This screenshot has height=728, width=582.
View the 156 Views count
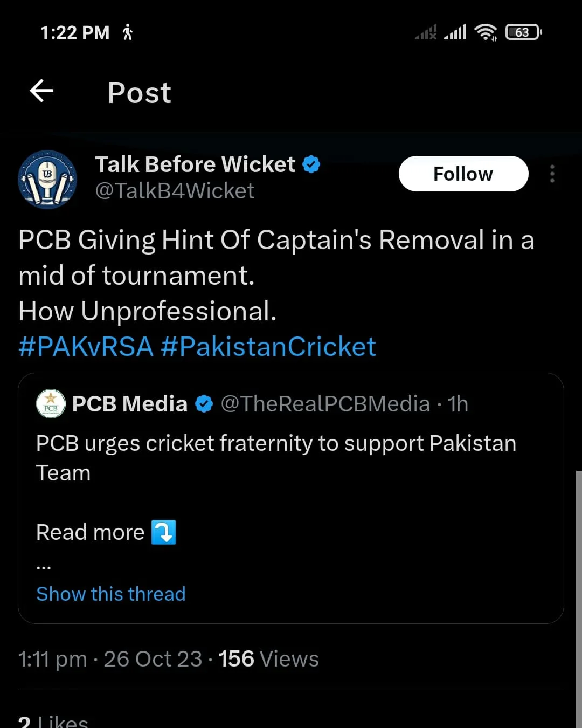pos(268,659)
